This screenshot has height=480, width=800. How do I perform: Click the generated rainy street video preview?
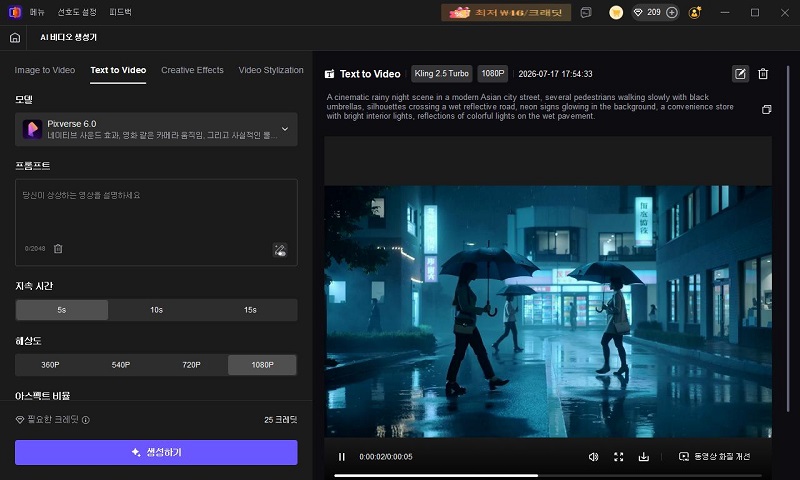pos(548,311)
